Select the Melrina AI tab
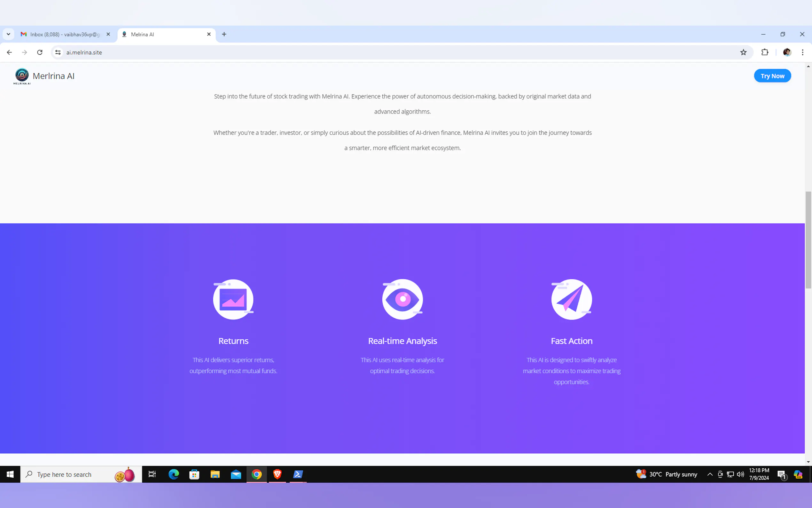 click(165, 34)
